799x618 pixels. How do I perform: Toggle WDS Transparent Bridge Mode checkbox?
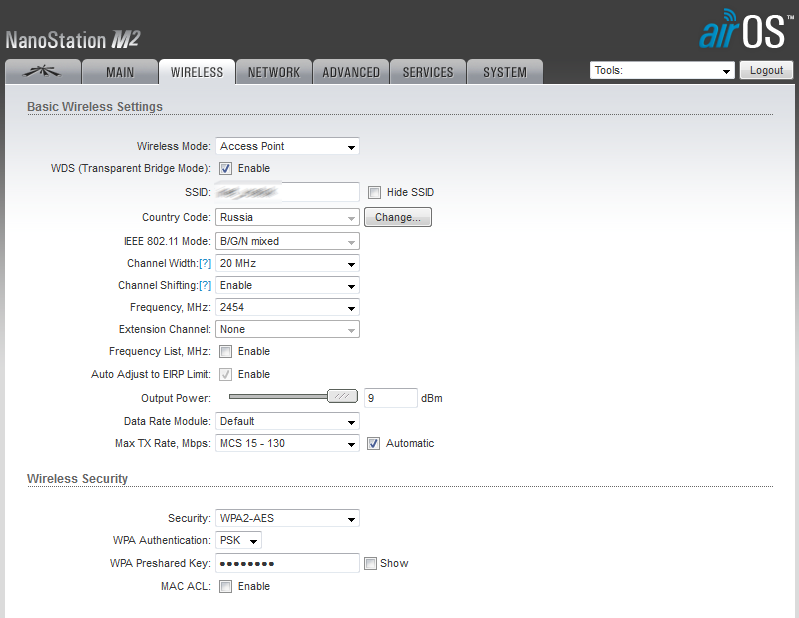[225, 169]
